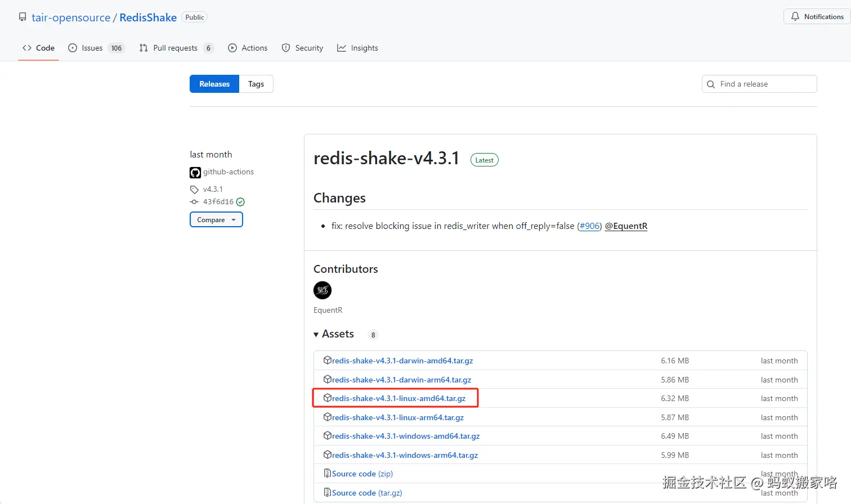Click the Code tab brackets icon
Image resolution: width=851 pixels, height=504 pixels.
27,48
